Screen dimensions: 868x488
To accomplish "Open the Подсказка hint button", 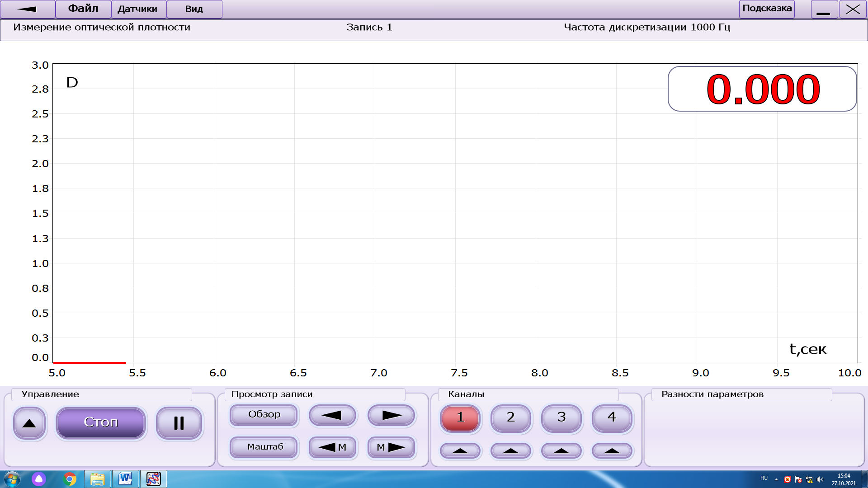I will point(767,9).
